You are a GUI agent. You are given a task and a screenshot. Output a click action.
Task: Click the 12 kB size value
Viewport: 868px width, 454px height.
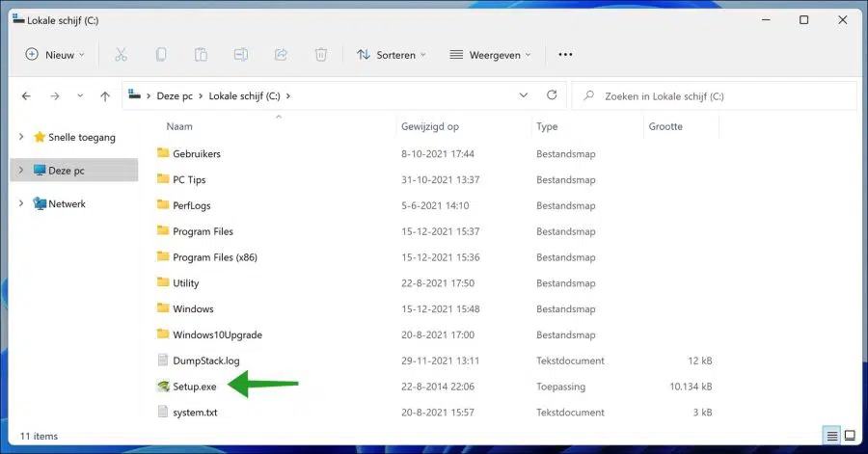coord(700,361)
